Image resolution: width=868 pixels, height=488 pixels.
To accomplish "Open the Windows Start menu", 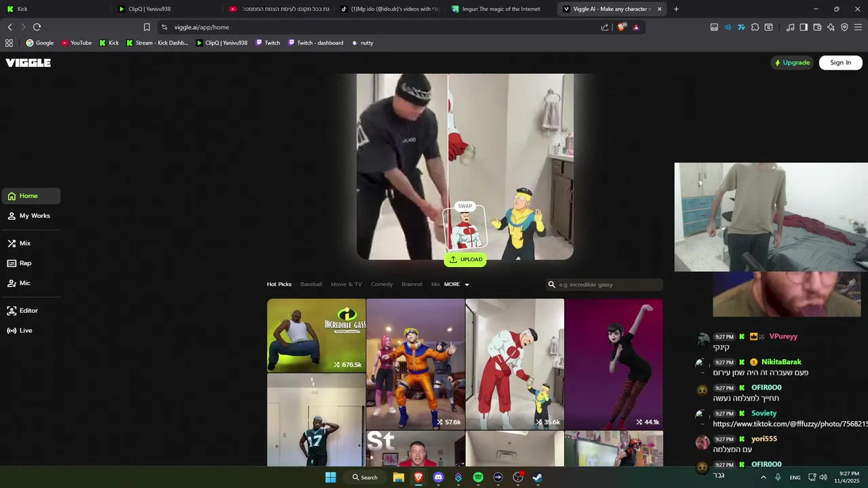I will (330, 477).
